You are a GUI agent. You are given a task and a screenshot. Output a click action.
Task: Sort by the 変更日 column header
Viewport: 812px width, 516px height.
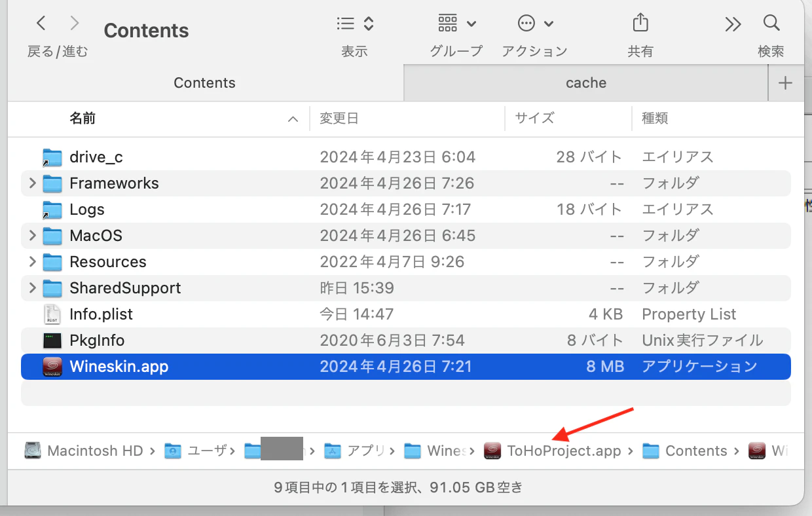pos(339,119)
